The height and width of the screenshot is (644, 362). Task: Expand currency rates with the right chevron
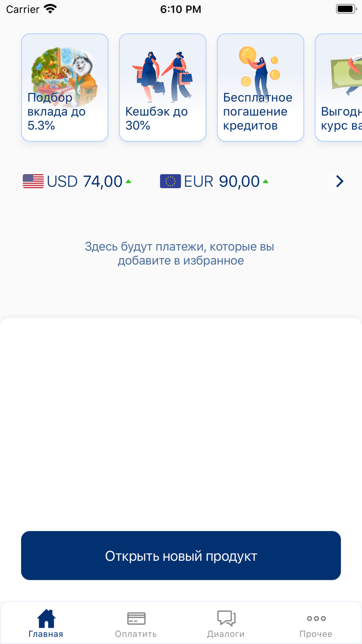(340, 181)
